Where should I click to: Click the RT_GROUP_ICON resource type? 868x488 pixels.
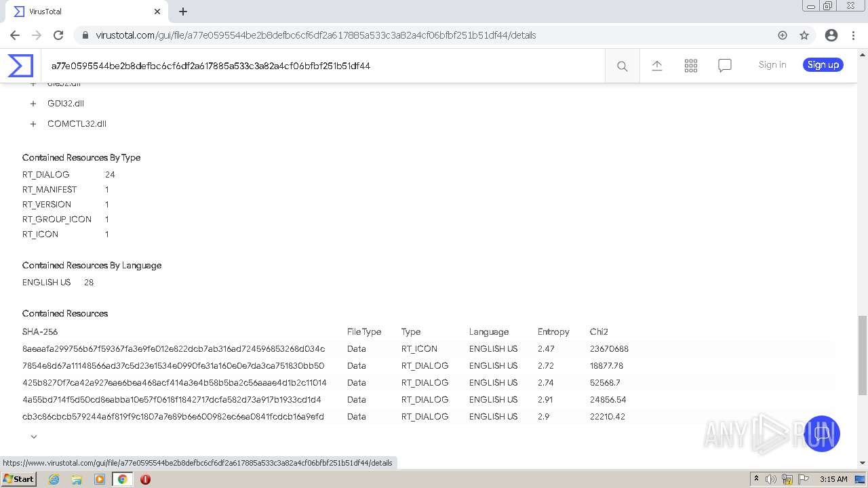57,220
